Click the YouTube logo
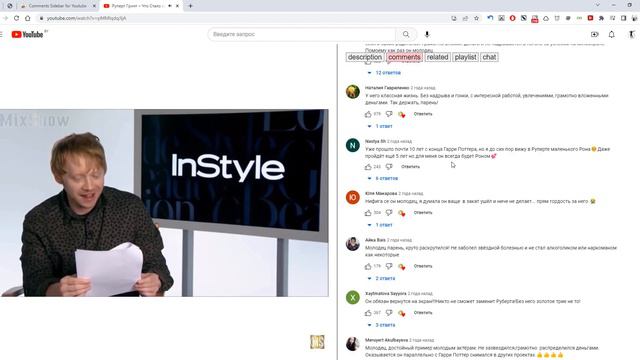This screenshot has height=360, width=640. click(28, 35)
